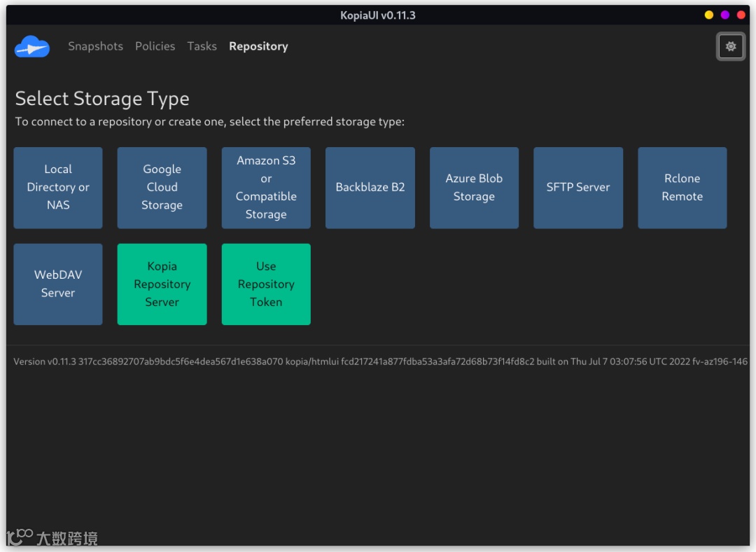This screenshot has height=552, width=756.
Task: Go to the Tasks tab
Action: [202, 46]
